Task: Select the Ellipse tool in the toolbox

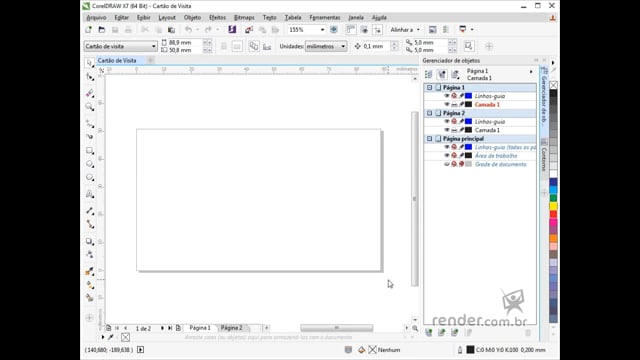Action: pos(90,164)
